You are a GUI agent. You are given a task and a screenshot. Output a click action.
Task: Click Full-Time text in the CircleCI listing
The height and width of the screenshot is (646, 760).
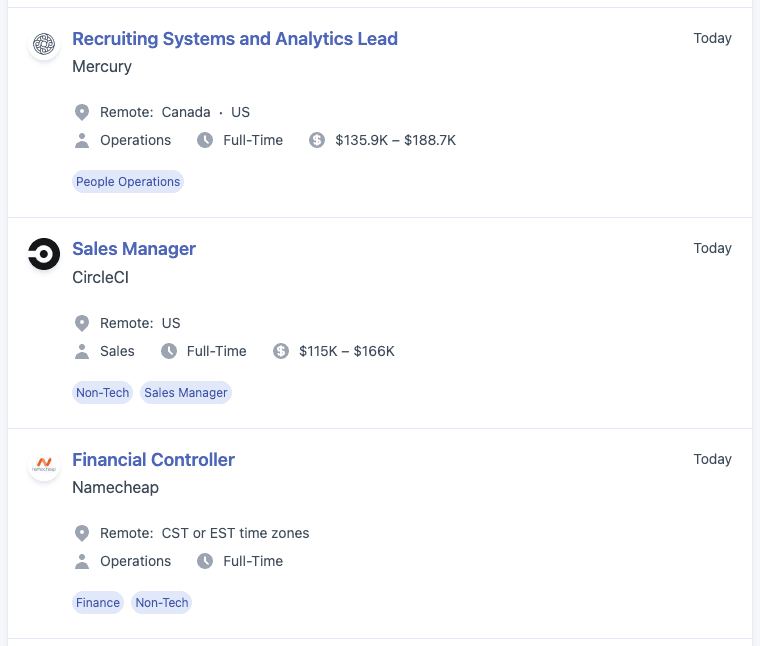217,351
